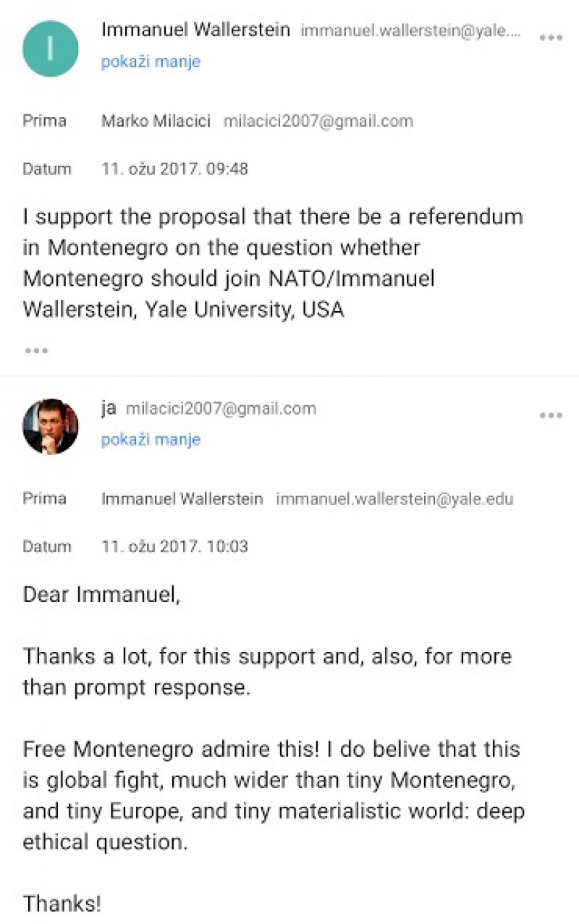The height and width of the screenshot is (924, 579).
Task: Click the sender name "ja"
Action: 109,408
